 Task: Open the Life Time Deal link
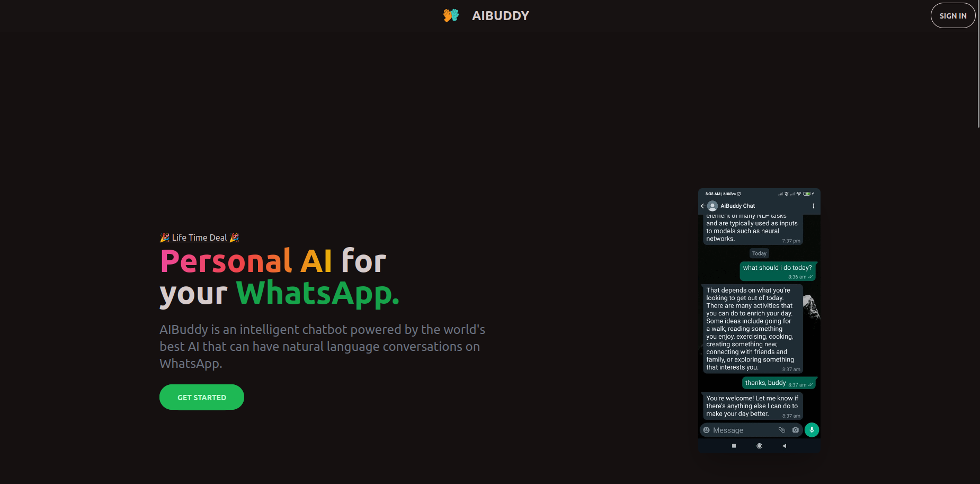pos(199,237)
